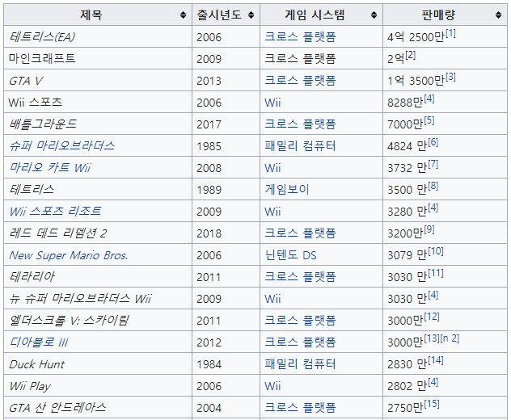The height and width of the screenshot is (420, 511).
Task: Follow 크로스 플랫폼 link in 테트리스(EA) row
Action: pos(300,36)
